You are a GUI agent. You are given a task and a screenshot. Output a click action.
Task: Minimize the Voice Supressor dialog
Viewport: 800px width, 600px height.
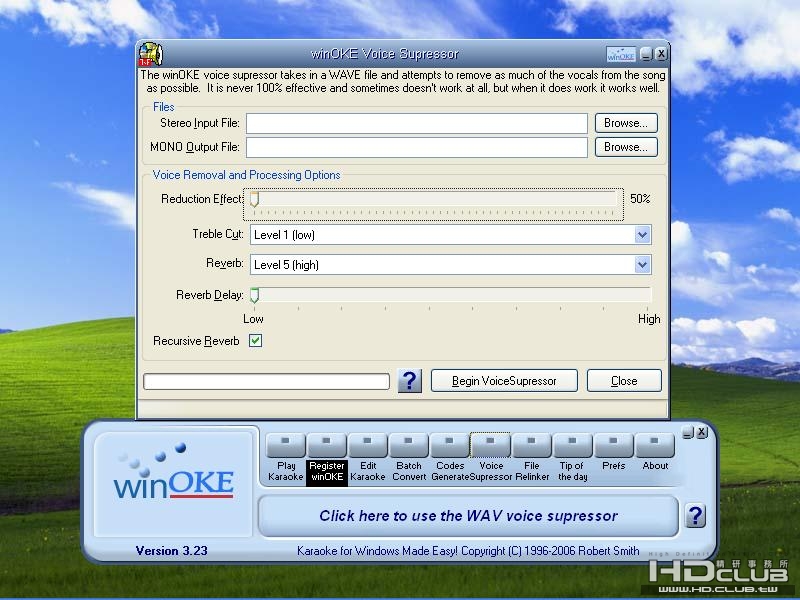pyautogui.click(x=646, y=54)
